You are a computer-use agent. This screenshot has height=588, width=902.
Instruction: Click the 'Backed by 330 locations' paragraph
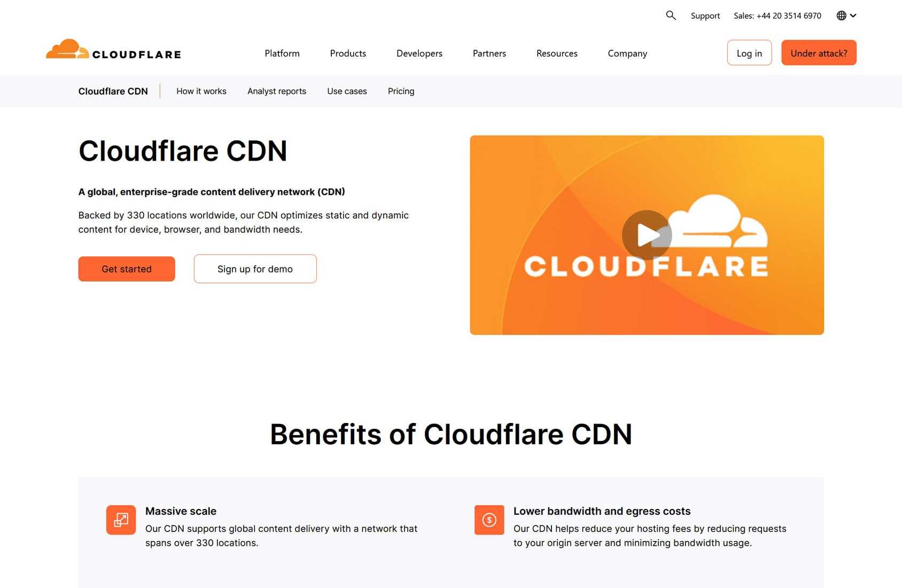click(x=244, y=222)
